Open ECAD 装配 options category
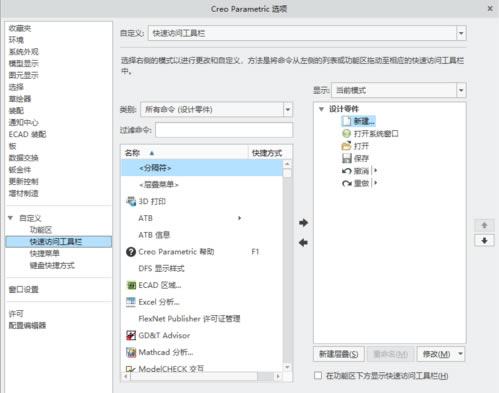The image size is (499, 393). pos(27,134)
